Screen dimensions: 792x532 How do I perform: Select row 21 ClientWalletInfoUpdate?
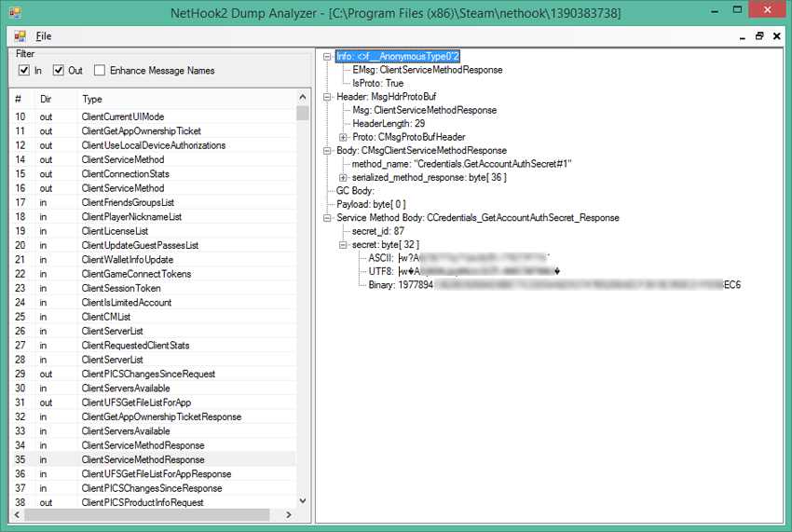coord(153,260)
